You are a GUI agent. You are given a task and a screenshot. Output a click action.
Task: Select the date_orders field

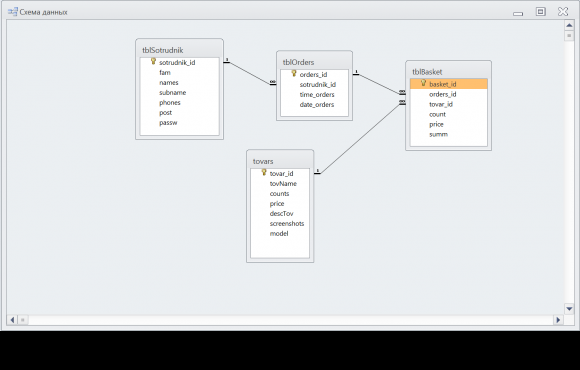point(317,104)
